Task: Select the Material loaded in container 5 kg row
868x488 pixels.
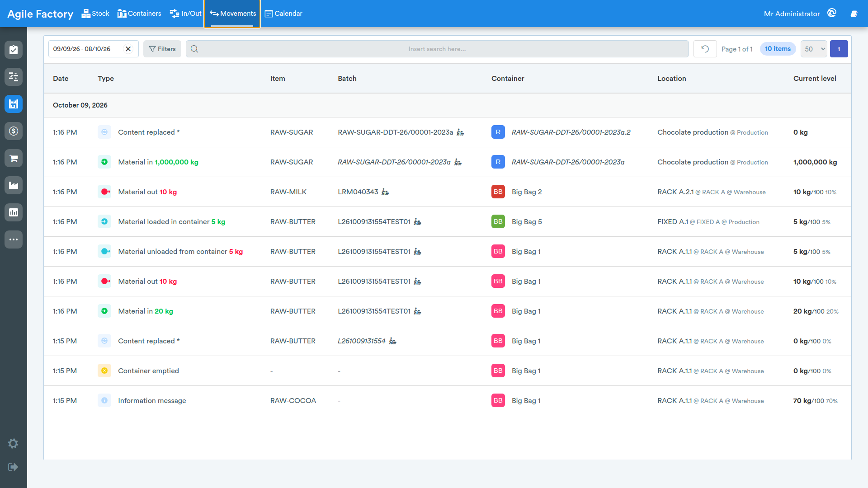Action: pos(448,222)
